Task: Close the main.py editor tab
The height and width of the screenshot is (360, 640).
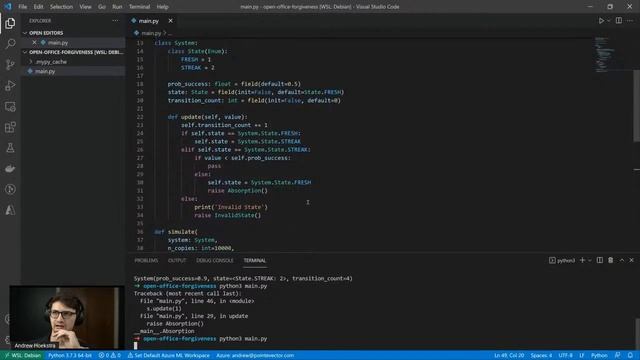Action: [x=170, y=20]
